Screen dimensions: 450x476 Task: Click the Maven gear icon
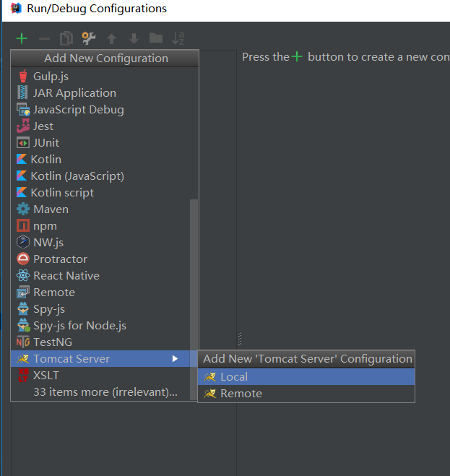23,209
